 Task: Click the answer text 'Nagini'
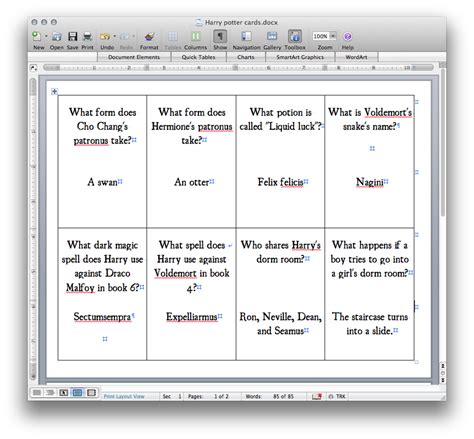tap(370, 182)
